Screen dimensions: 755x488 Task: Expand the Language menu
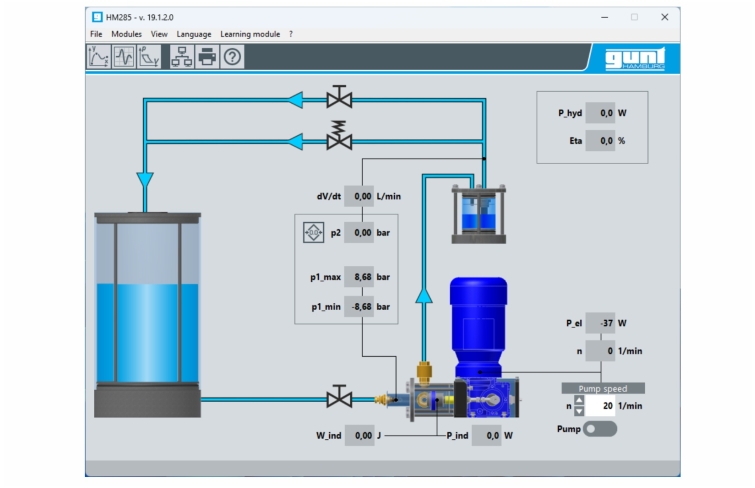tap(194, 34)
